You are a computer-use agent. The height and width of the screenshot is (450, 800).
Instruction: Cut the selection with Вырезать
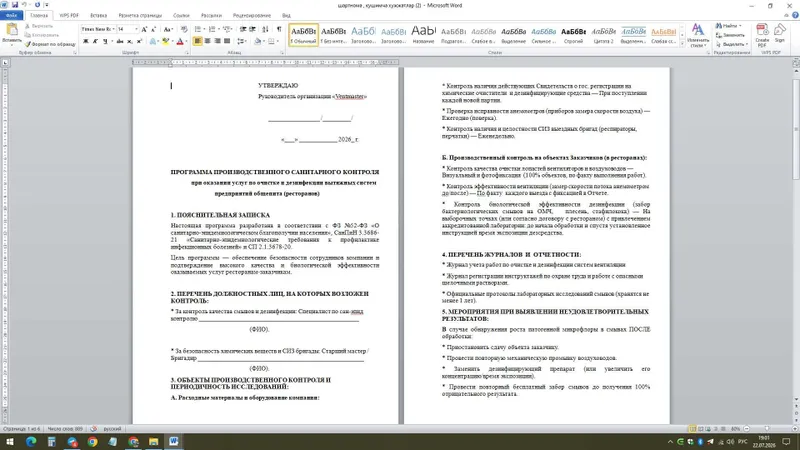[x=39, y=26]
